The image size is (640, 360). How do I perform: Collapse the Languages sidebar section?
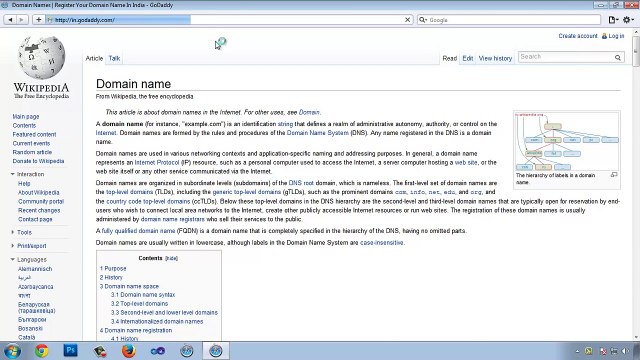(13, 260)
